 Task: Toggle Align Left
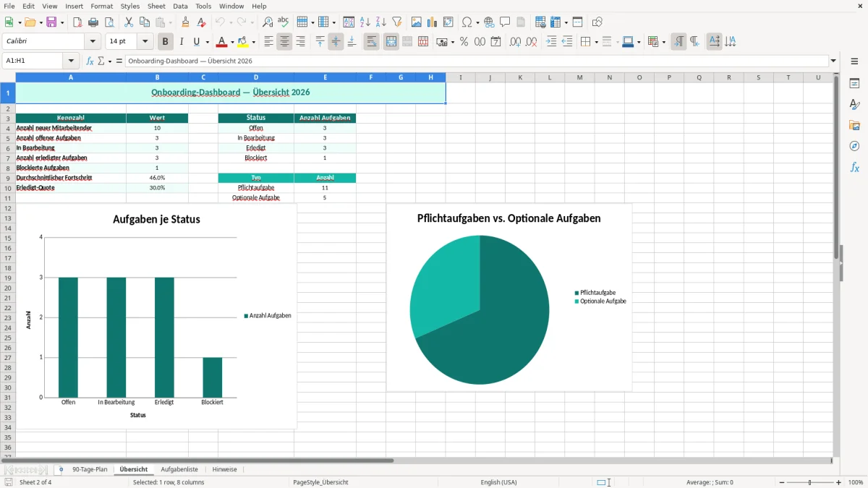click(268, 42)
